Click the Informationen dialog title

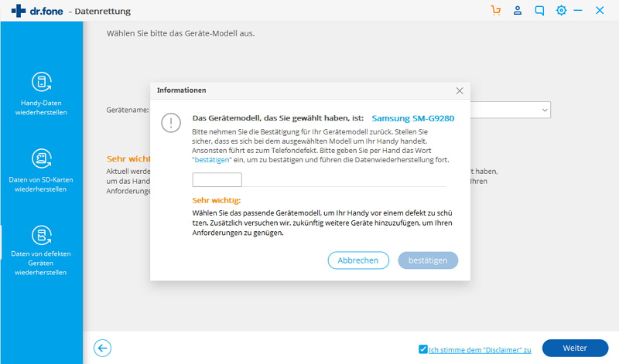(x=182, y=90)
